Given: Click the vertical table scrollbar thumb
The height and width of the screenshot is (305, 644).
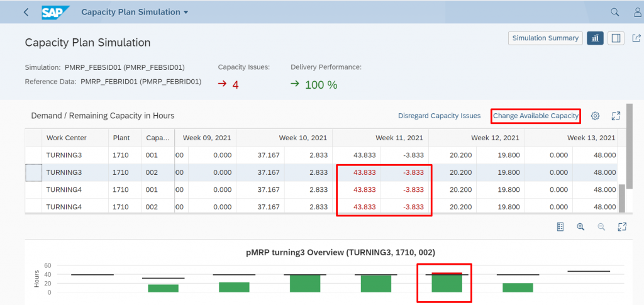Looking at the screenshot, I should [622, 198].
